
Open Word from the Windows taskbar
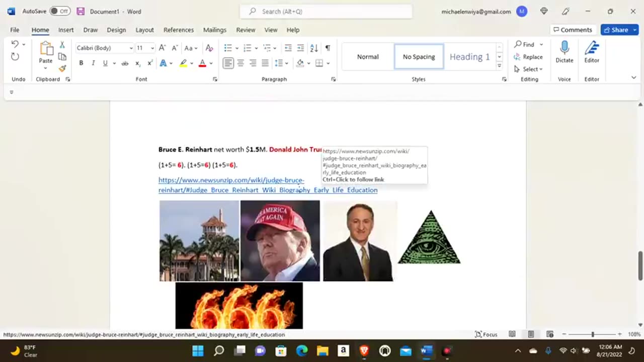(x=427, y=350)
